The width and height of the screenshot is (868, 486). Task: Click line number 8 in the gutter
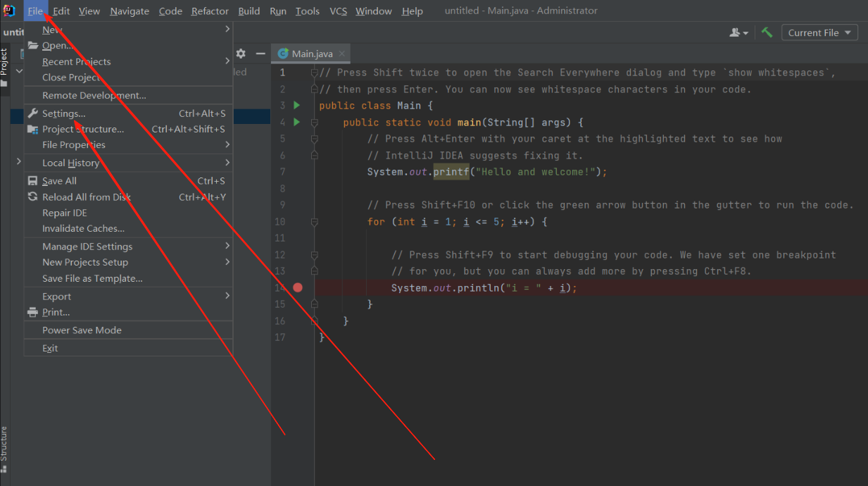282,189
